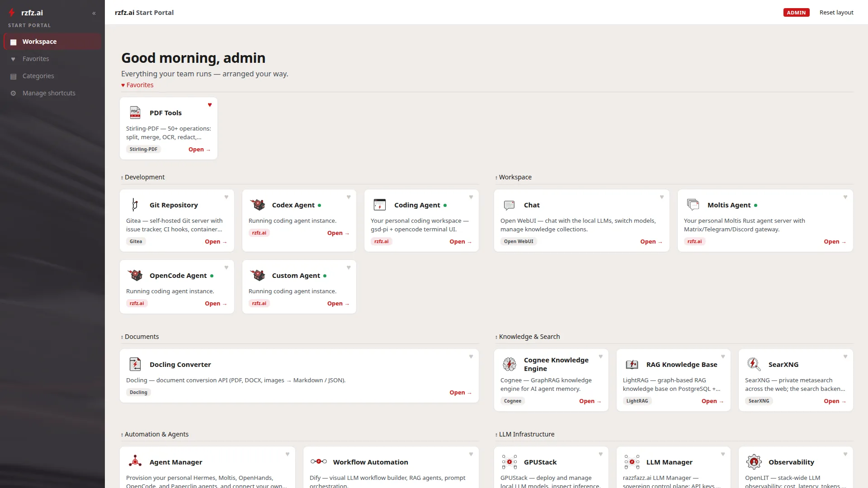The image size is (868, 488).
Task: Open the PDF Tools app link
Action: tap(199, 150)
